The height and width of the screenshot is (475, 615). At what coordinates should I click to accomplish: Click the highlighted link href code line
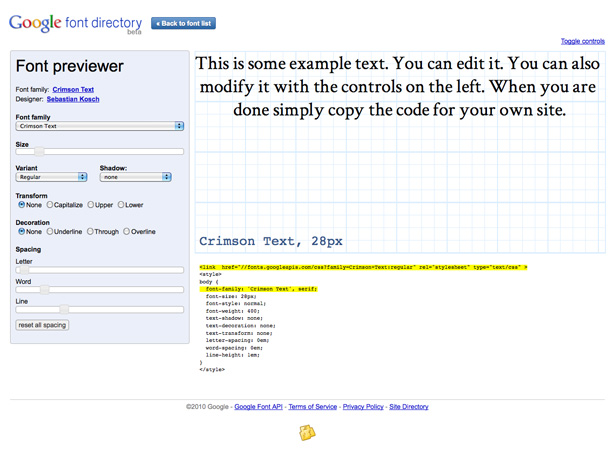point(363,267)
